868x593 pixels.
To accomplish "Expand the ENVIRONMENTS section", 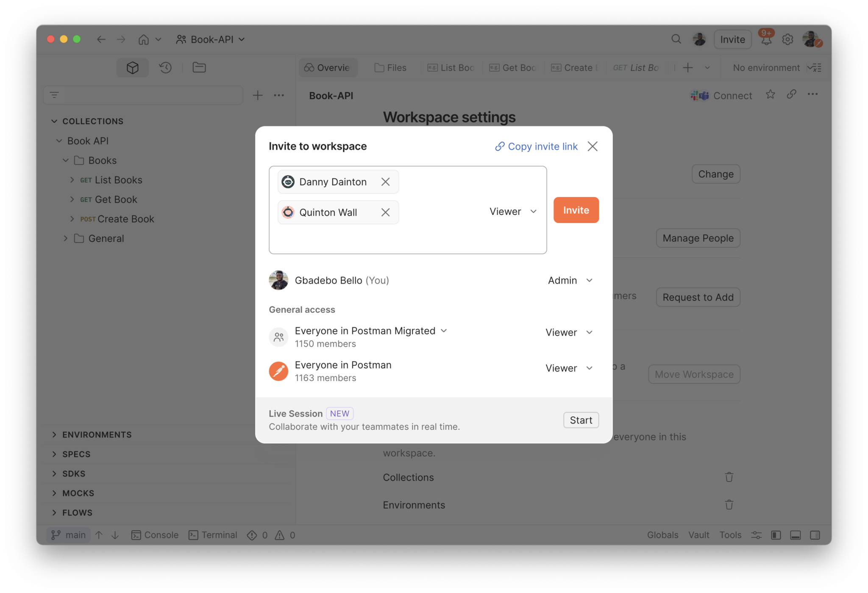I will click(x=54, y=434).
